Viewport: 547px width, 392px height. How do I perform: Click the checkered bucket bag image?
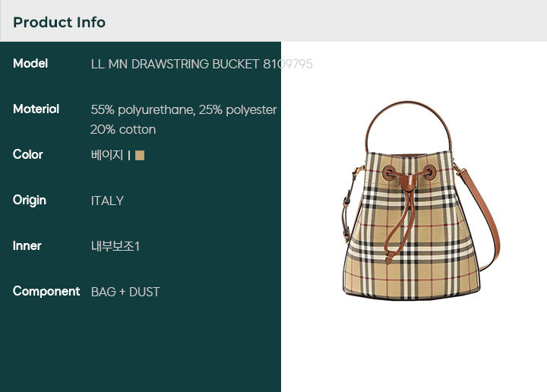pos(421,201)
